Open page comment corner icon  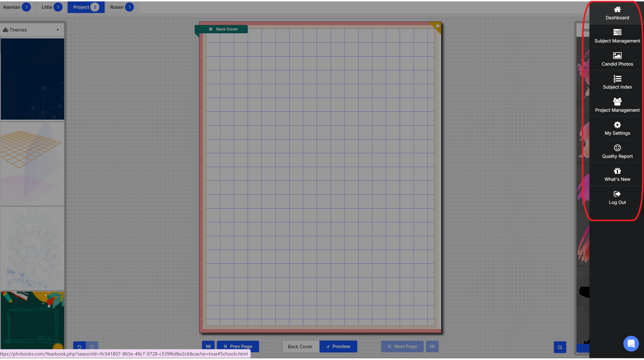tap(437, 26)
